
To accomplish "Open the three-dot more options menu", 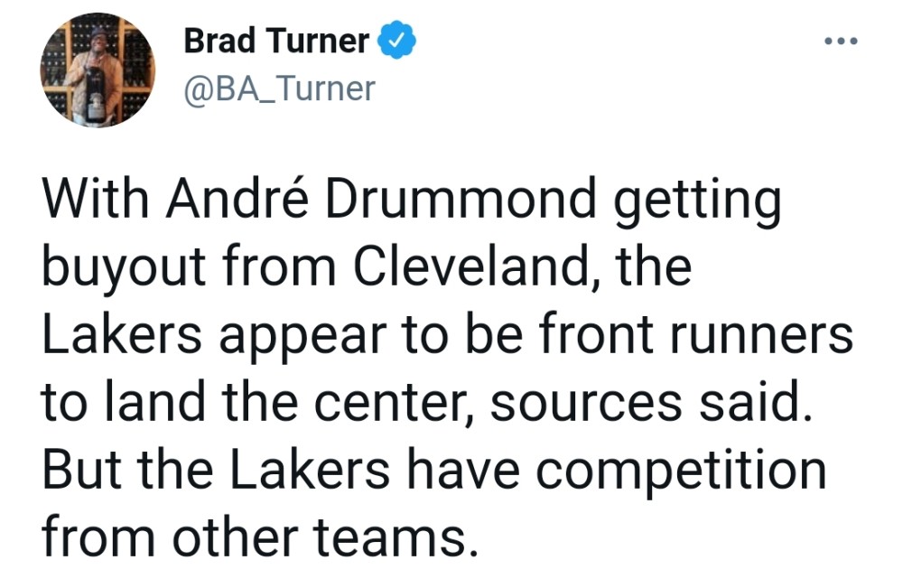I will coord(842,41).
